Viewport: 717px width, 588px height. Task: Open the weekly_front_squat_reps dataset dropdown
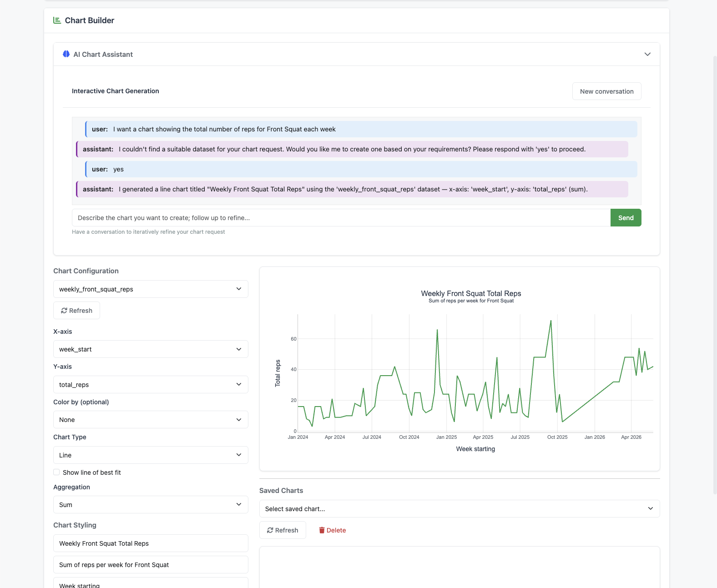tap(151, 289)
